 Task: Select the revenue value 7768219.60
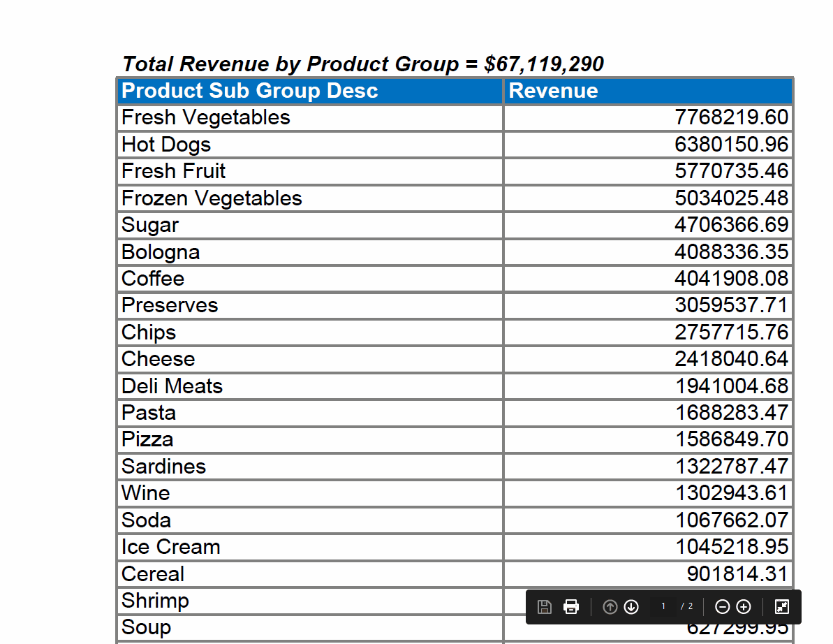(733, 117)
